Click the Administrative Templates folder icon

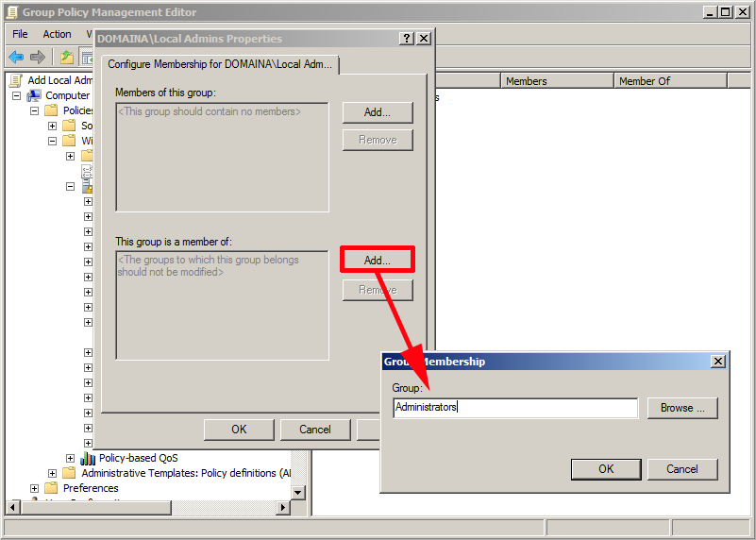69,473
